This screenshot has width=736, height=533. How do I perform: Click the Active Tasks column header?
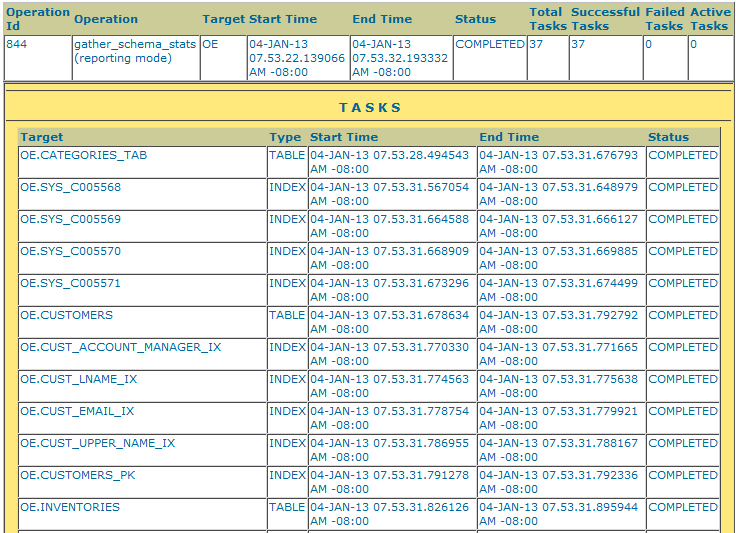(710, 19)
